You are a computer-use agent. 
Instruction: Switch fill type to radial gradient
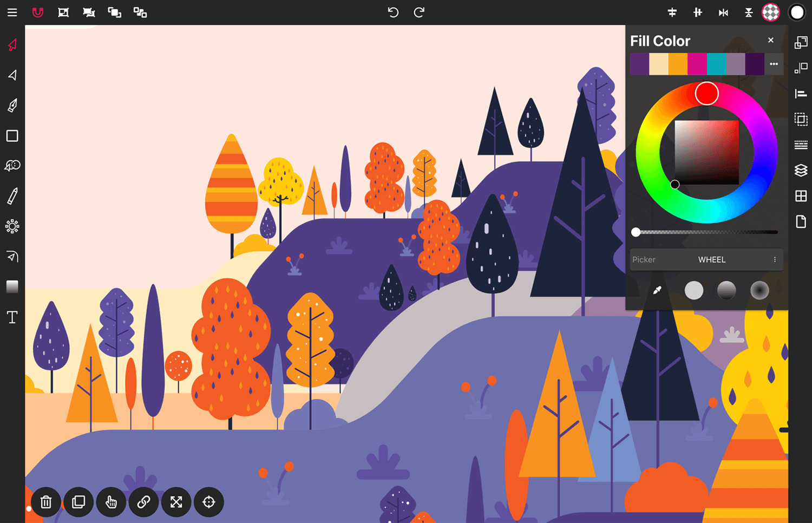(x=759, y=291)
